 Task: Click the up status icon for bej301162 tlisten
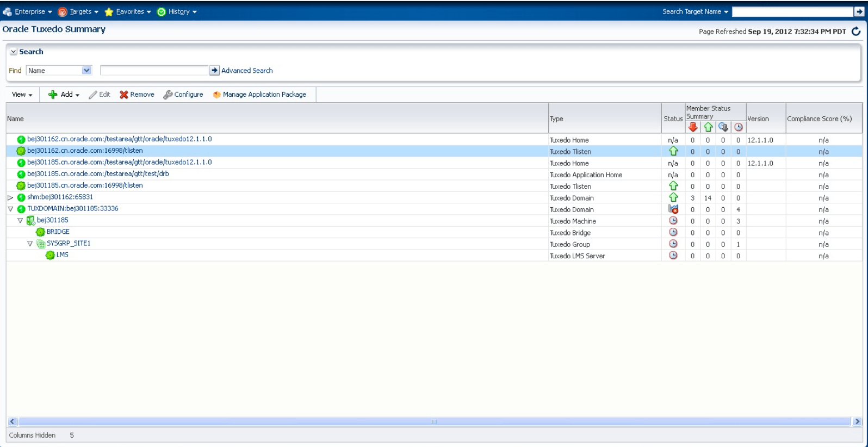[673, 151]
